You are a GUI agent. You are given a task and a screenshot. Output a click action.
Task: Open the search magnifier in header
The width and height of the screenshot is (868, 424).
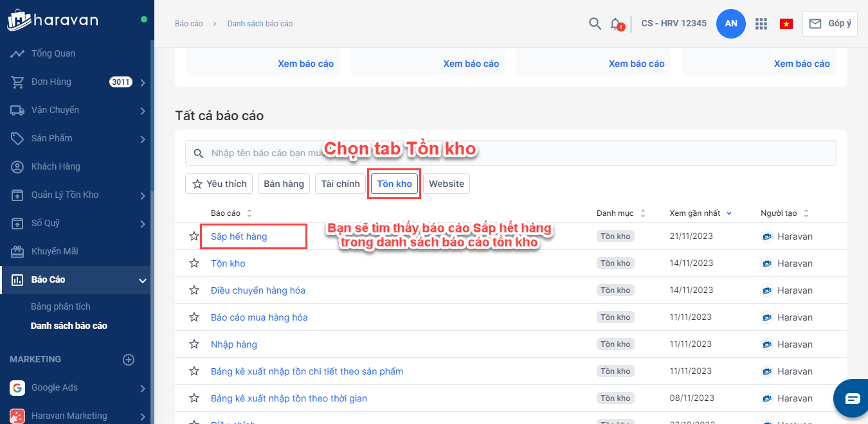595,24
